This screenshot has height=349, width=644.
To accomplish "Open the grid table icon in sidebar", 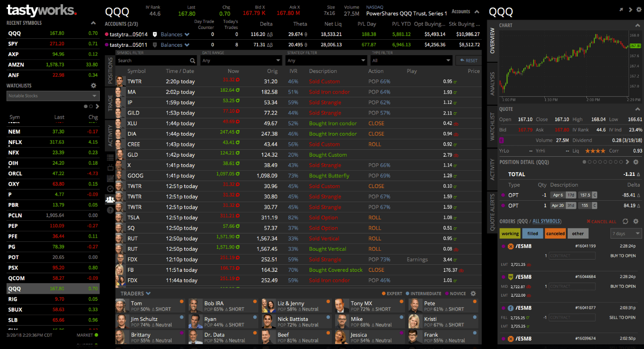I will click(110, 178).
